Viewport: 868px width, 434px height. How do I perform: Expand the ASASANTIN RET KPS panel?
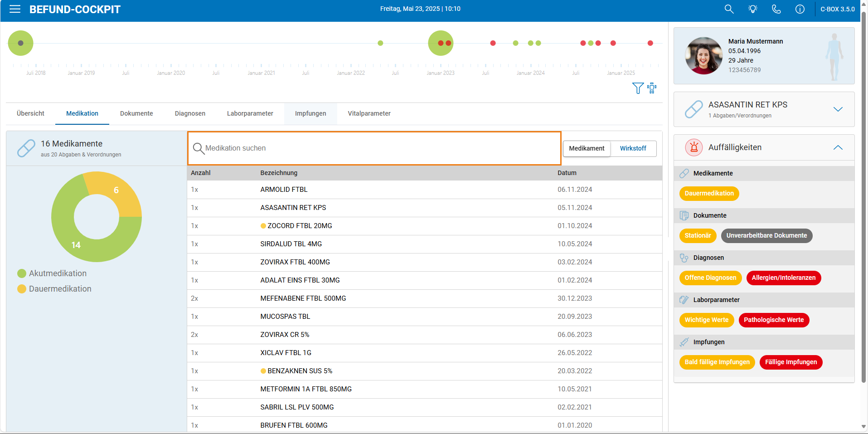click(x=838, y=109)
